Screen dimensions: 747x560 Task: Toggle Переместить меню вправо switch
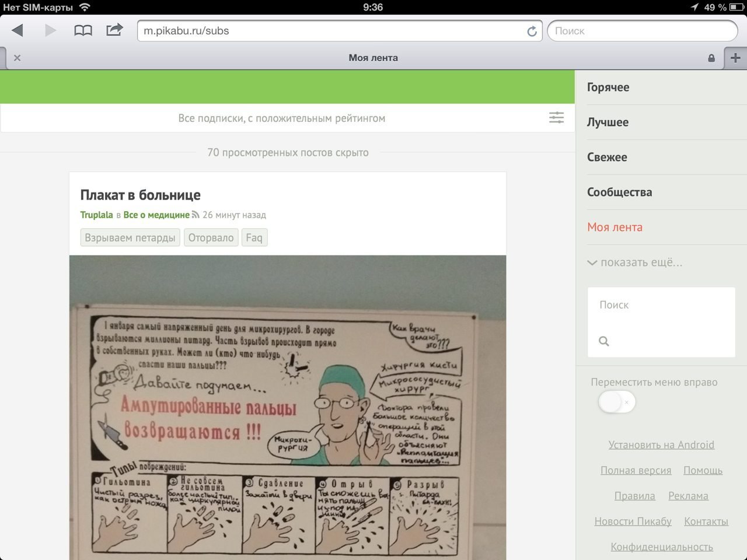[616, 402]
